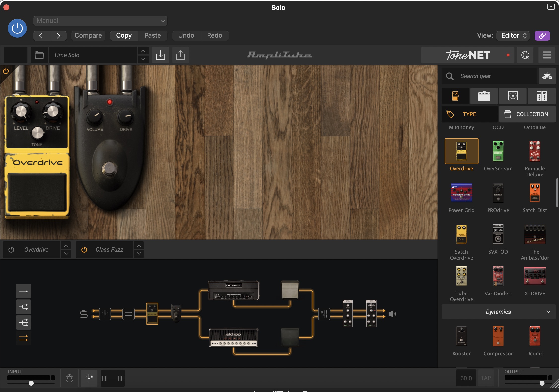The width and height of the screenshot is (559, 392).
Task: Click the TAP tempo button
Action: (x=486, y=378)
